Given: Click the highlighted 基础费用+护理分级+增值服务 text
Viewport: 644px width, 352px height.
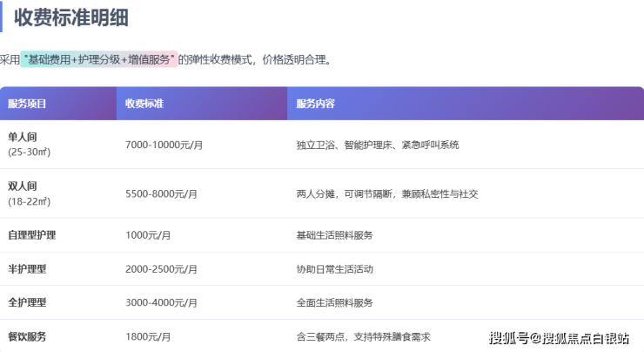Looking at the screenshot, I should 100,59.
